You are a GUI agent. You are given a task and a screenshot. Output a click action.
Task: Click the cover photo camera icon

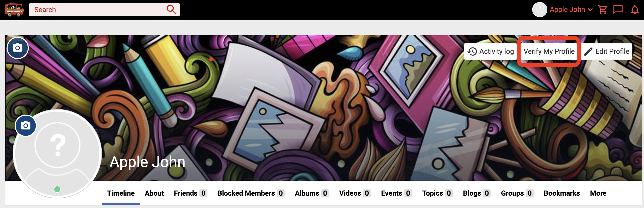(18, 48)
